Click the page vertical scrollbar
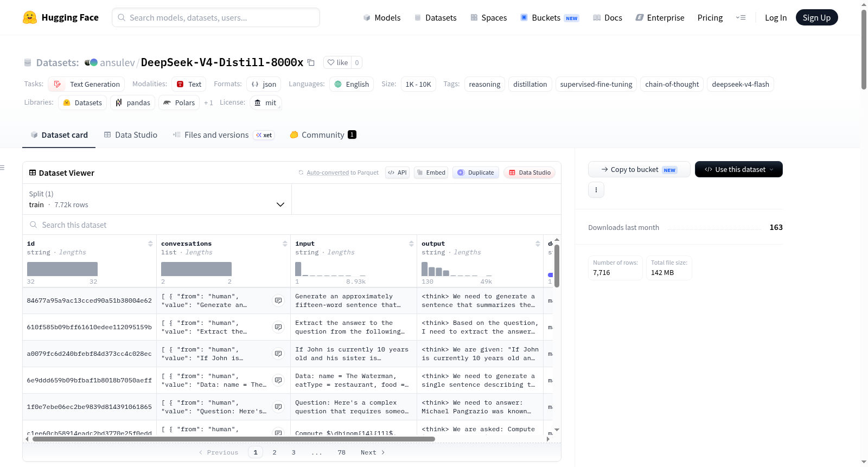The image size is (868, 467). pyautogui.click(x=864, y=49)
